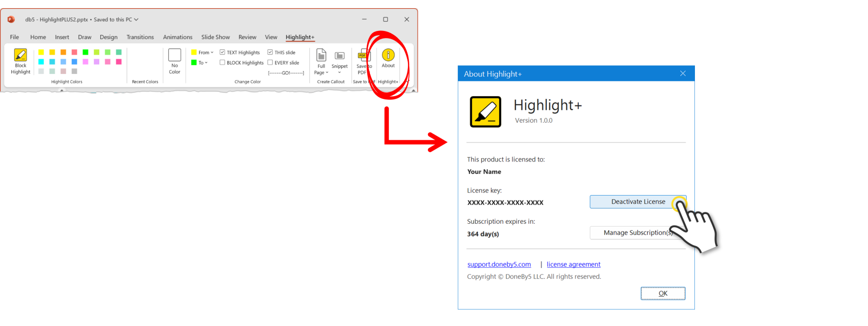This screenshot has width=868, height=326.
Task: Open the license agreement link
Action: pos(573,265)
